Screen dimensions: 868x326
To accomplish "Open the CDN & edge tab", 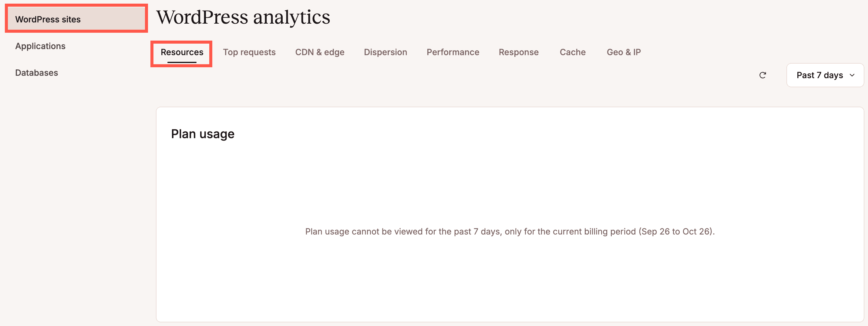I will pyautogui.click(x=319, y=52).
